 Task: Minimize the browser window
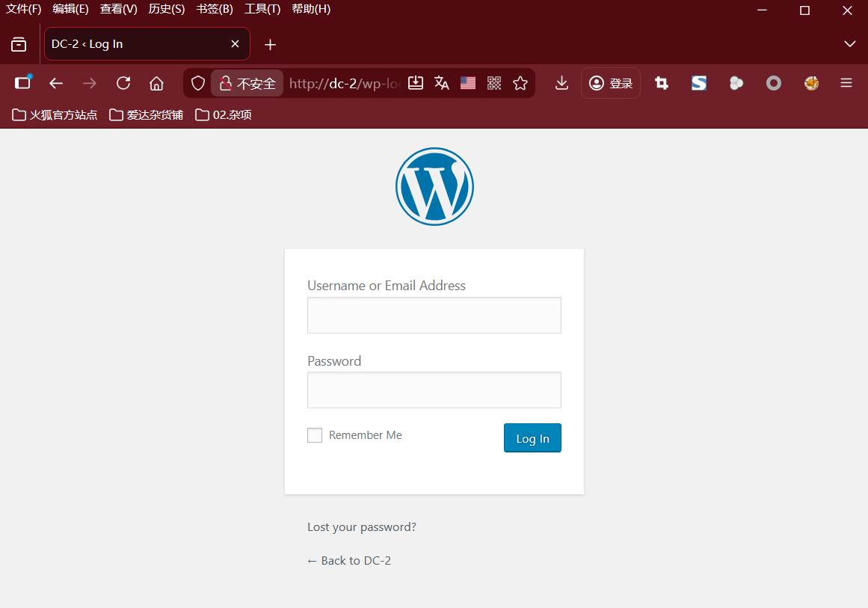(763, 10)
